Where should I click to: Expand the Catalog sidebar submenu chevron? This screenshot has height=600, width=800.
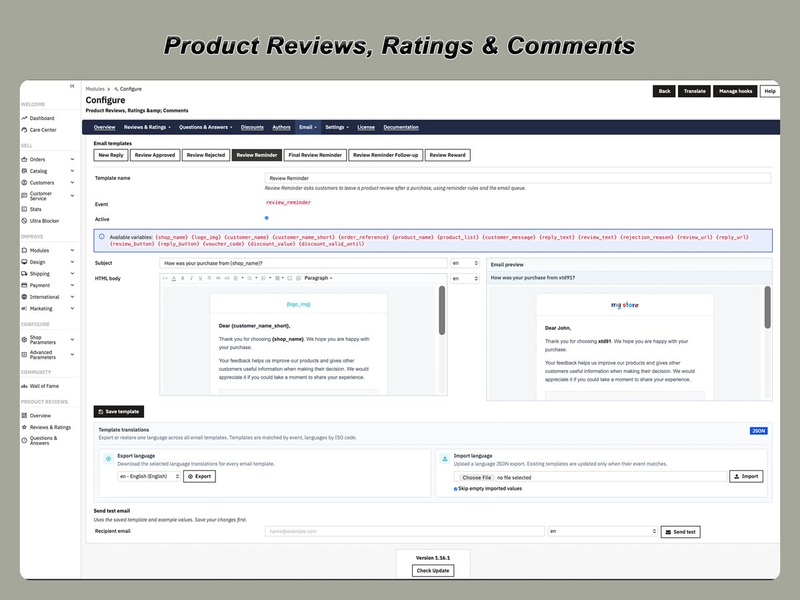72,171
